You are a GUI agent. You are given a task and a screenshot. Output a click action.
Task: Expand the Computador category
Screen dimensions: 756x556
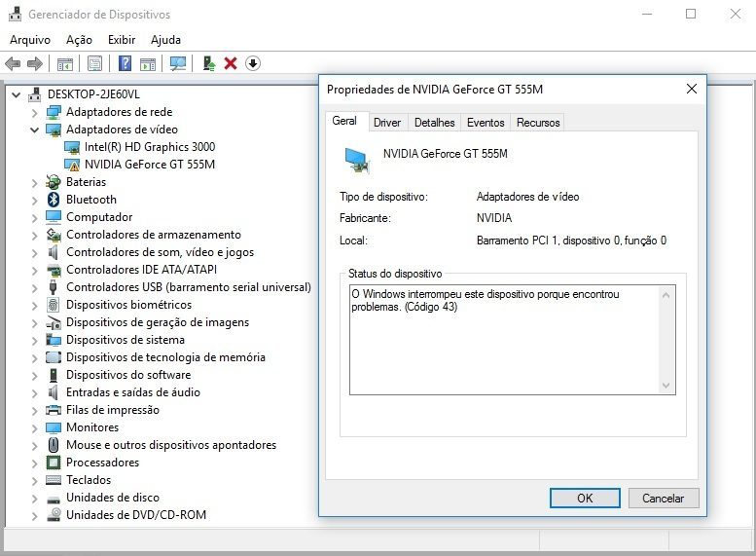point(35,218)
